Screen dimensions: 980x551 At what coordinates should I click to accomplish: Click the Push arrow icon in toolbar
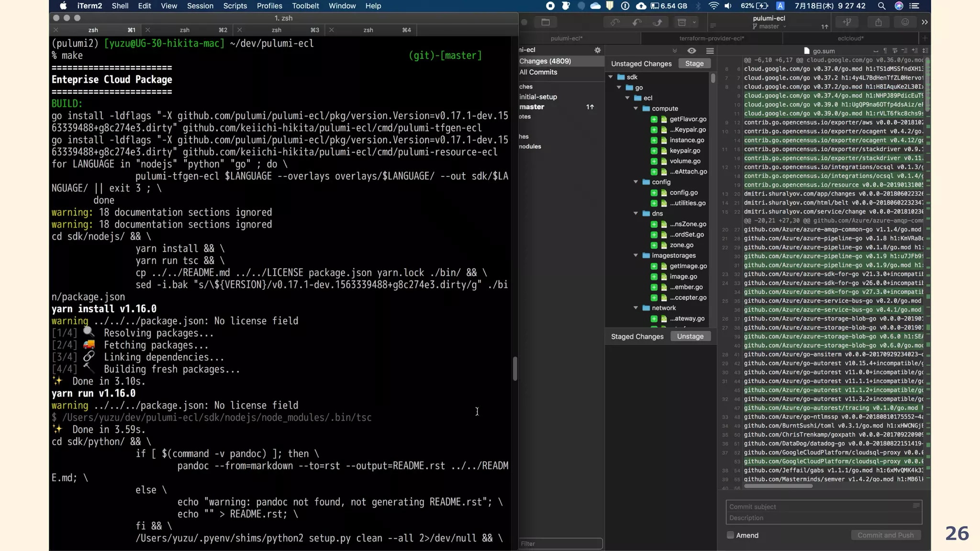[658, 22]
